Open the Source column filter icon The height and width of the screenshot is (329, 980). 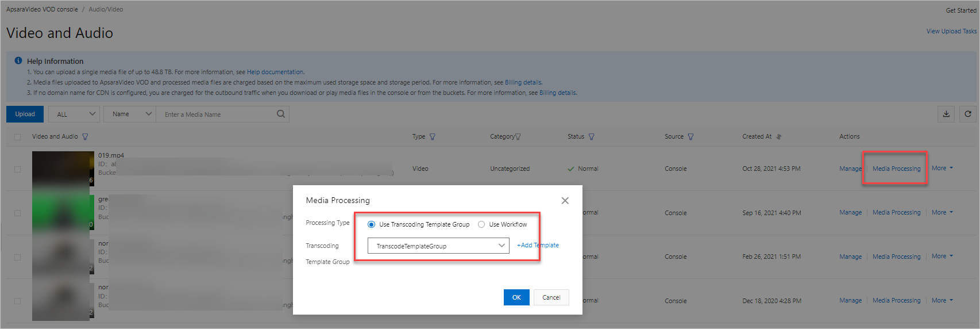[x=690, y=137]
